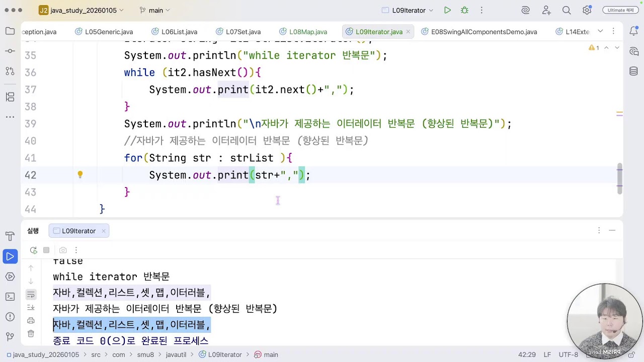
Task: Switch to E08SwingAllComponentsDemo.java tab
Action: [x=479, y=32]
